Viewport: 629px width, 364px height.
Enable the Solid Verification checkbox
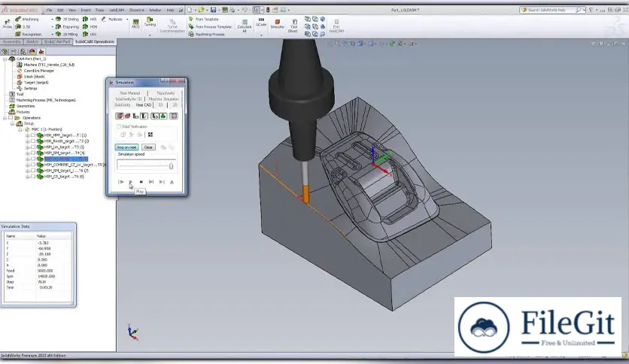tap(118, 126)
